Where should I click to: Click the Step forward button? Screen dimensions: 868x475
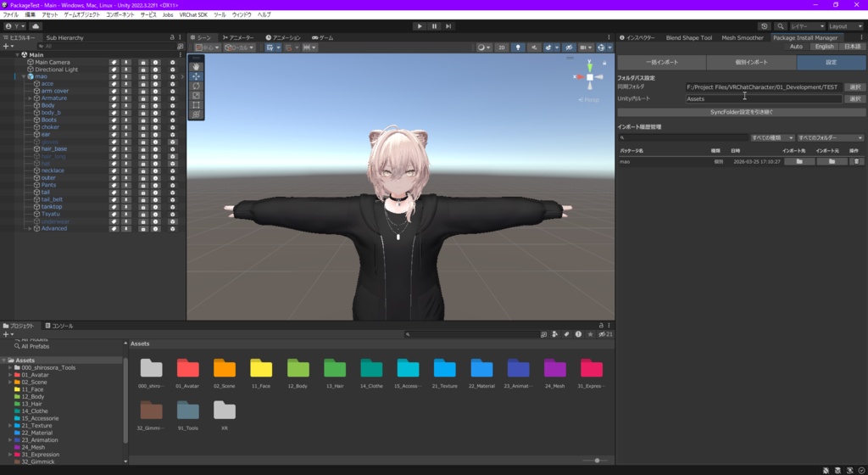click(448, 26)
